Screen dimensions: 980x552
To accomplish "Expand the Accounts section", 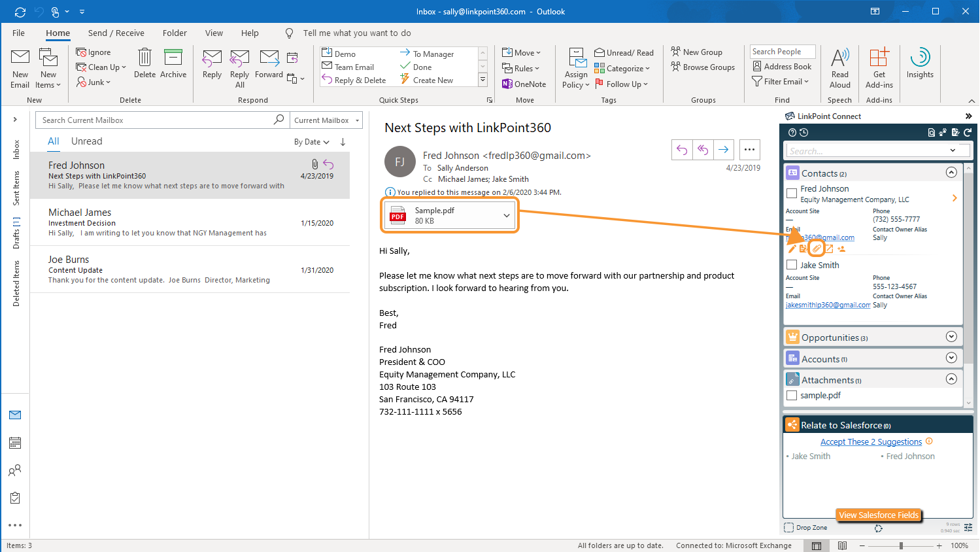I will coord(951,358).
